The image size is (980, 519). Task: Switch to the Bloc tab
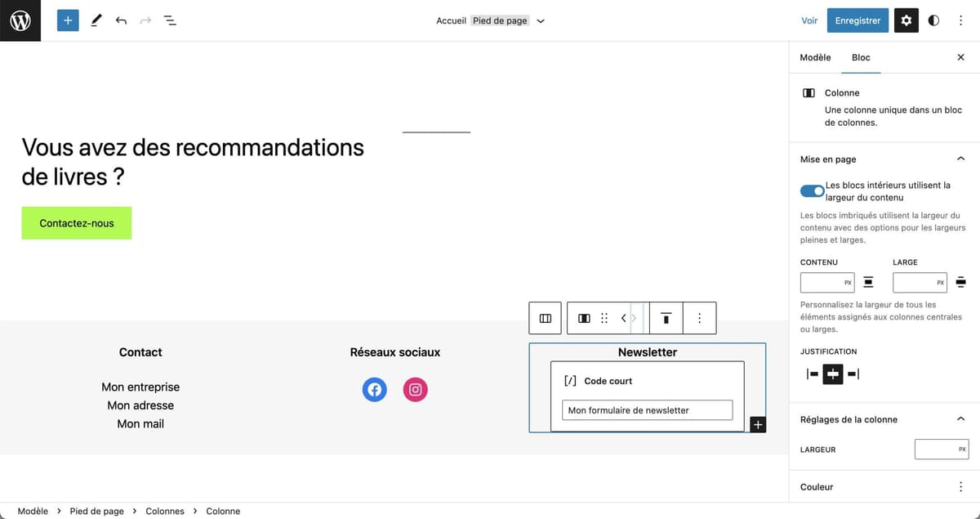click(861, 57)
